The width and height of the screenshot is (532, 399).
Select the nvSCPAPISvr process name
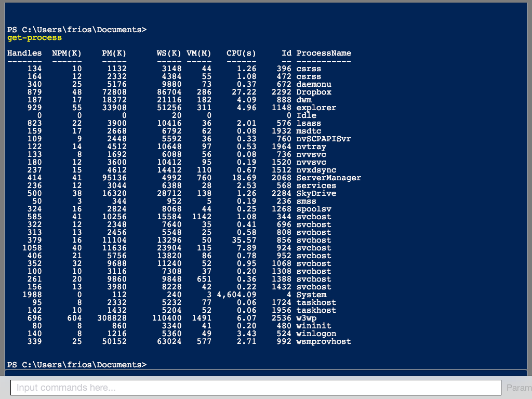point(324,139)
